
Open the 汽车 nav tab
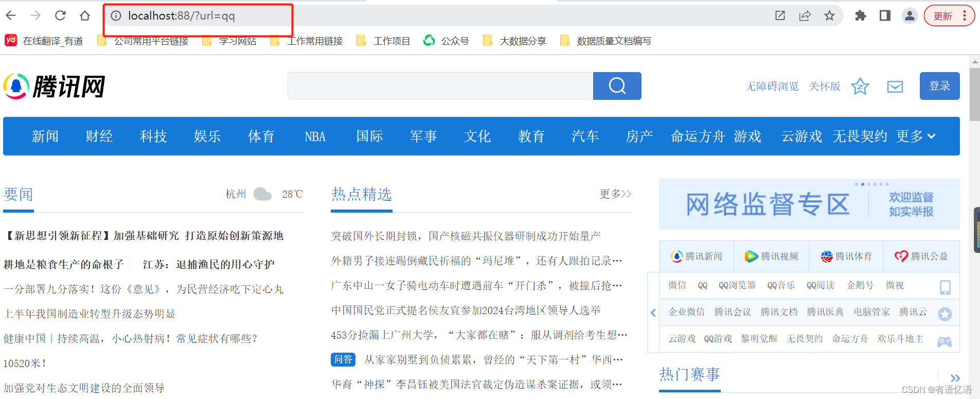click(585, 136)
